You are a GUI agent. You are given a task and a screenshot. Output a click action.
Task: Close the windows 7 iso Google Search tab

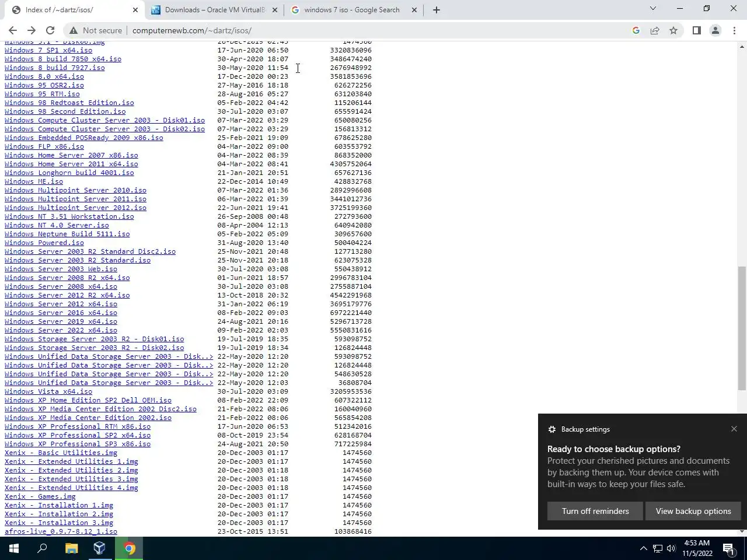(414, 10)
